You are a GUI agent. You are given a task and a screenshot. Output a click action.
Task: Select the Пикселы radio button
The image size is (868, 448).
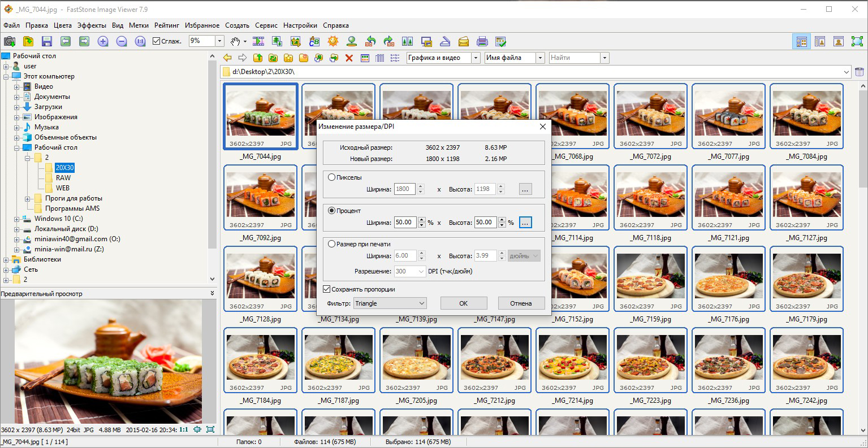click(x=332, y=177)
